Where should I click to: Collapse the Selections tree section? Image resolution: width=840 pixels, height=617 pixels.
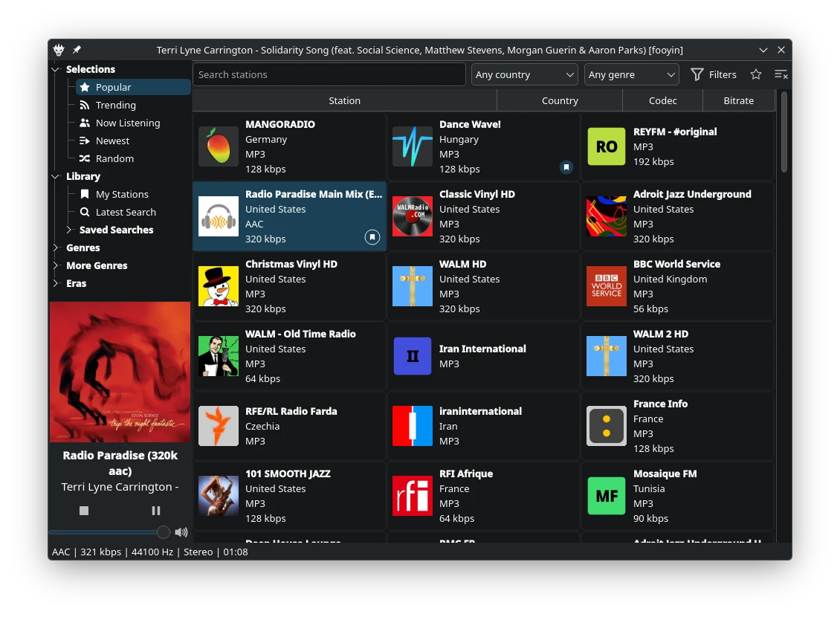[x=55, y=69]
